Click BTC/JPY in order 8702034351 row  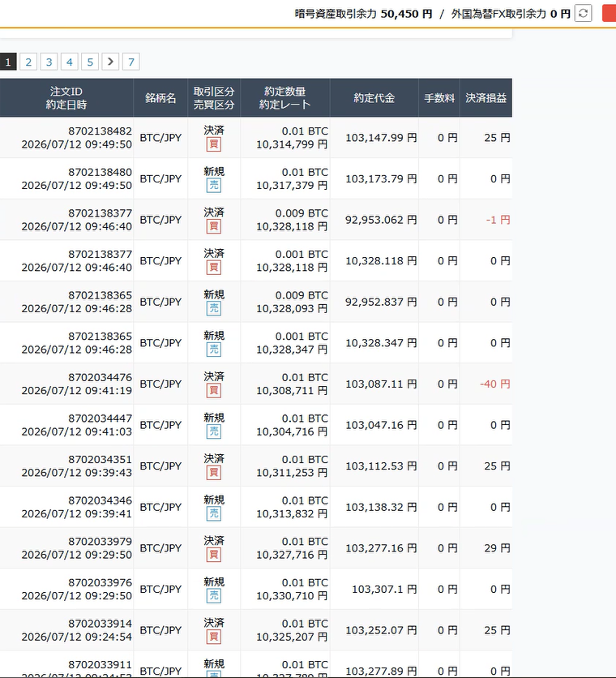pos(160,466)
